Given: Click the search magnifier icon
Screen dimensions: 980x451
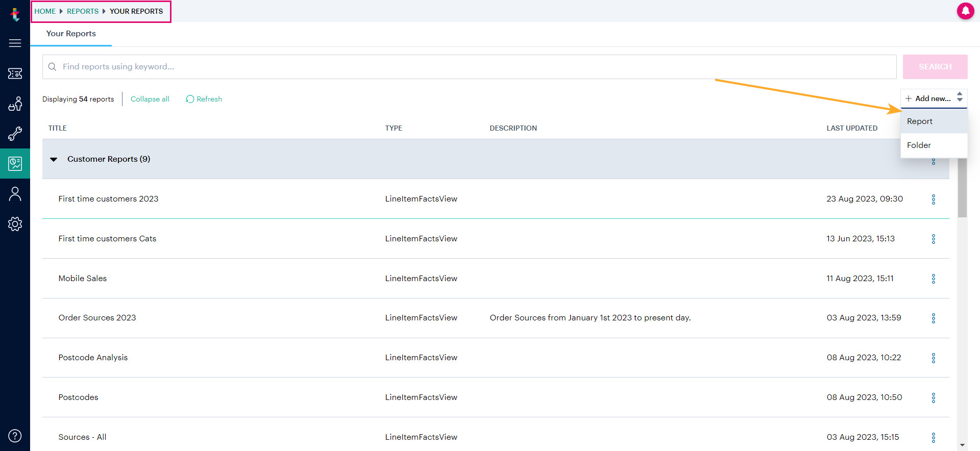Looking at the screenshot, I should pyautogui.click(x=52, y=67).
